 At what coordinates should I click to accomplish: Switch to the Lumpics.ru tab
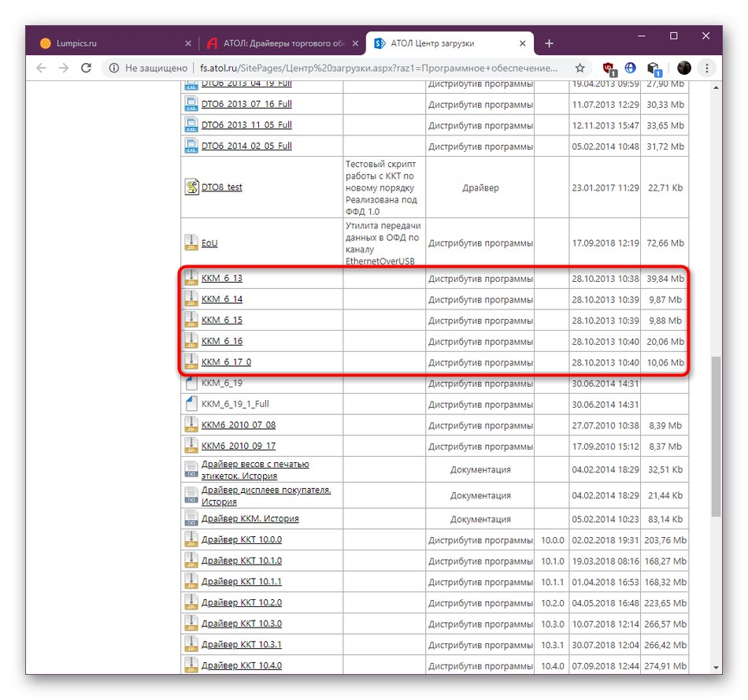point(114,43)
